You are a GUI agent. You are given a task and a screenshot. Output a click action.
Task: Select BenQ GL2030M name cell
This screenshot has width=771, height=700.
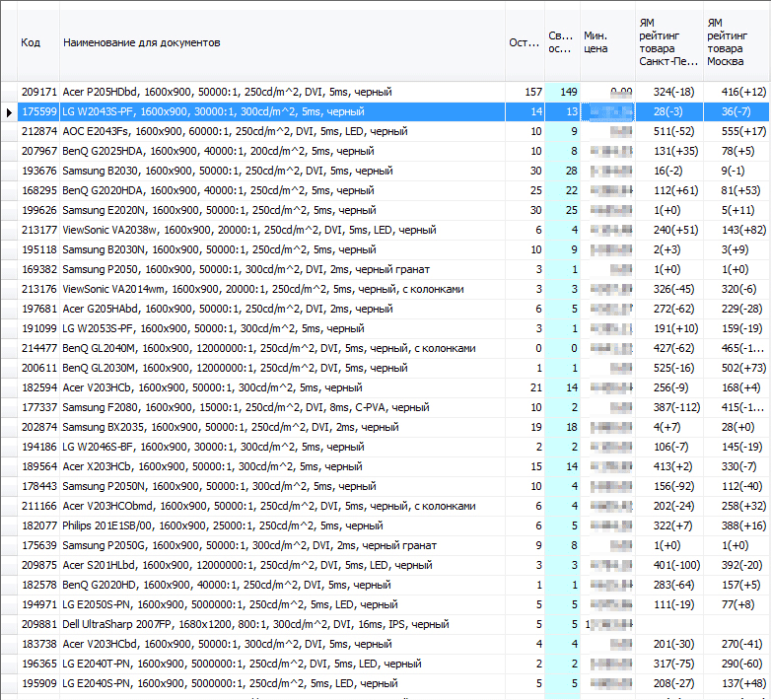click(282, 368)
